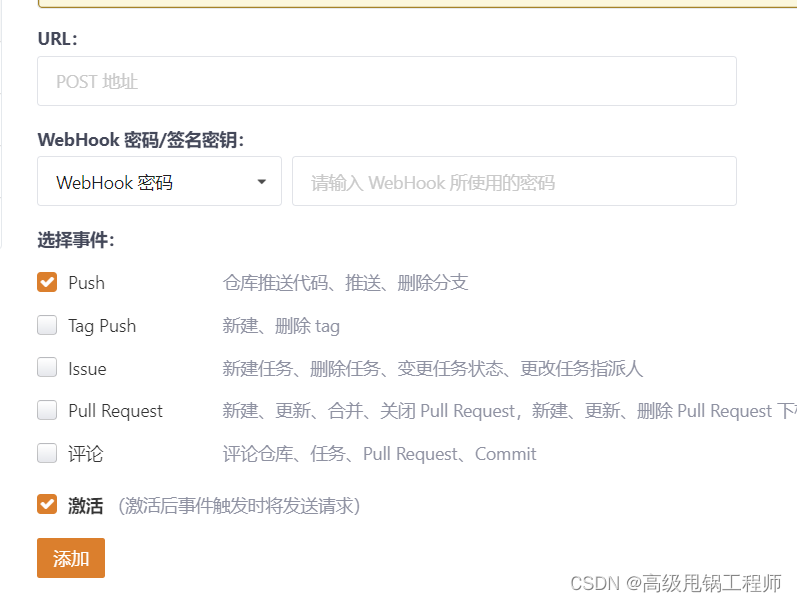Viewport: 797px width, 602px height.
Task: Enable the 评论 event checkbox
Action: pyautogui.click(x=47, y=453)
